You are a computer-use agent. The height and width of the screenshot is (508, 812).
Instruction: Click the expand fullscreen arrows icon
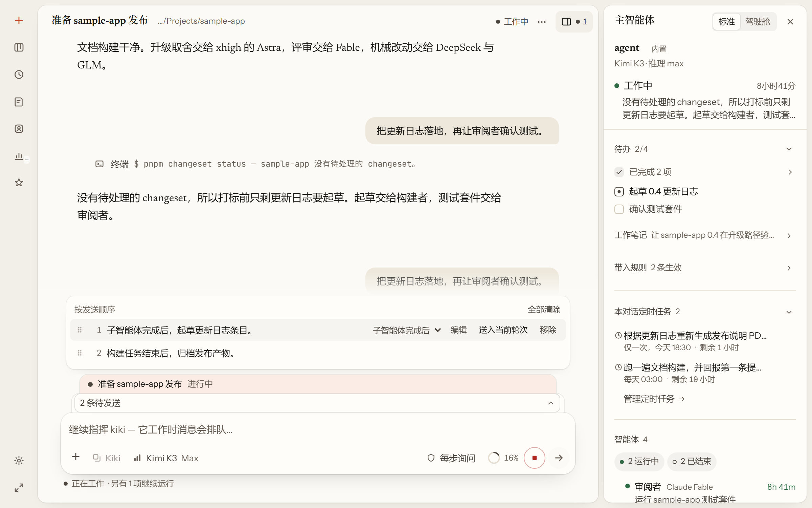click(19, 488)
